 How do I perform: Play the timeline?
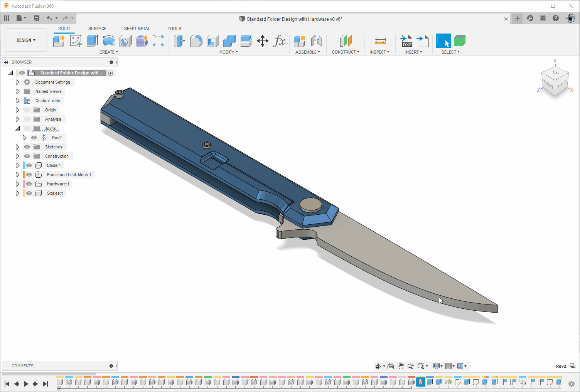26,384
